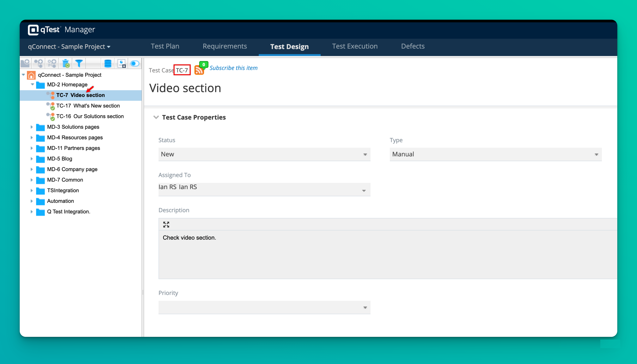Switch to the Requirements tab
Image resolution: width=637 pixels, height=364 pixels.
(x=225, y=46)
